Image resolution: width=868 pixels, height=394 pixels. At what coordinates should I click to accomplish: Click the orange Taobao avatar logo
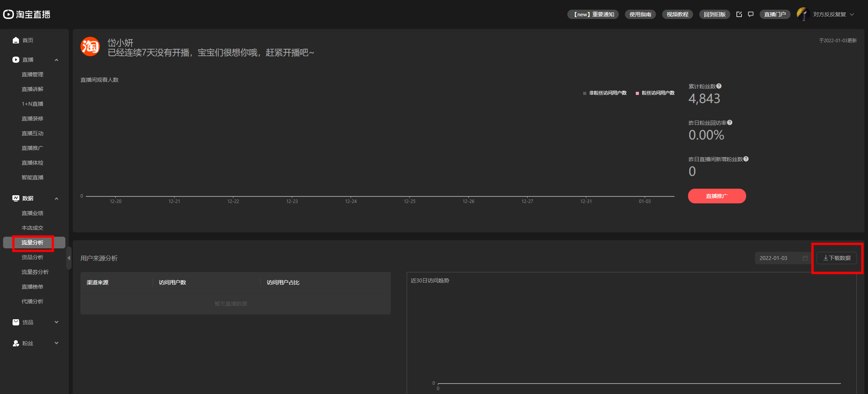click(90, 46)
